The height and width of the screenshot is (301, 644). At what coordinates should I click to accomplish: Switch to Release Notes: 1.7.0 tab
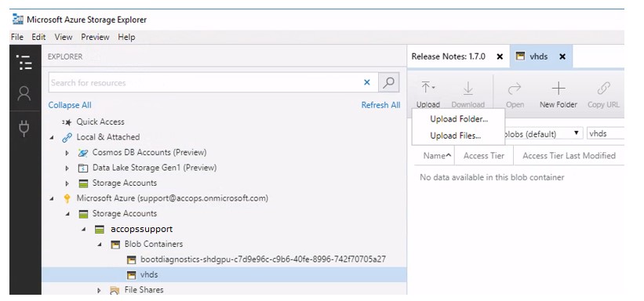449,56
